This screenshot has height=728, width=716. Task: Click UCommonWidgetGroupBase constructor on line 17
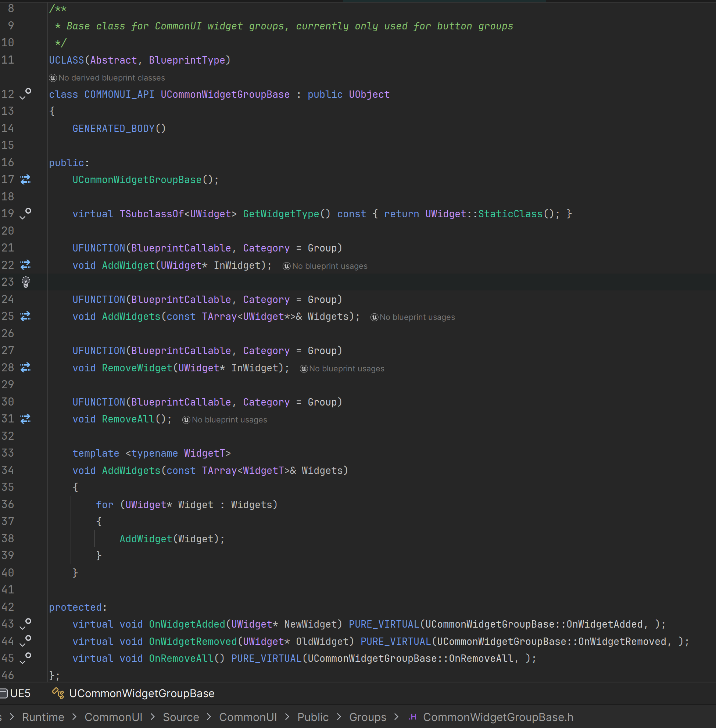pyautogui.click(x=137, y=179)
